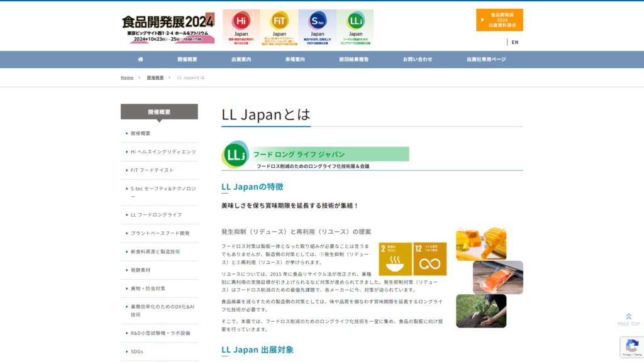Select LL フードロングライフ sidebar link

point(156,215)
